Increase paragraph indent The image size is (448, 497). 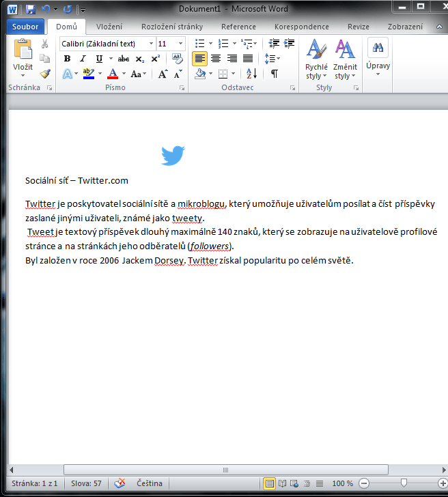point(289,44)
